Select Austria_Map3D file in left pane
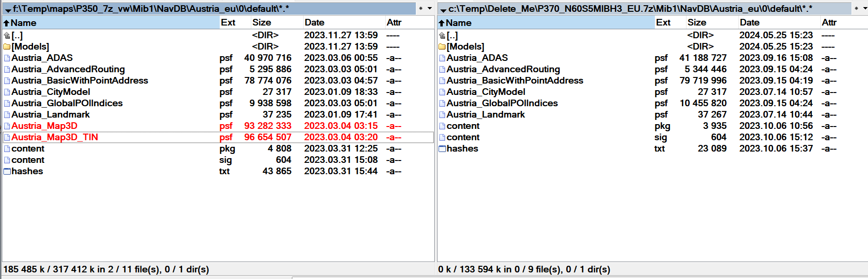This screenshot has height=279, width=868. [x=44, y=126]
